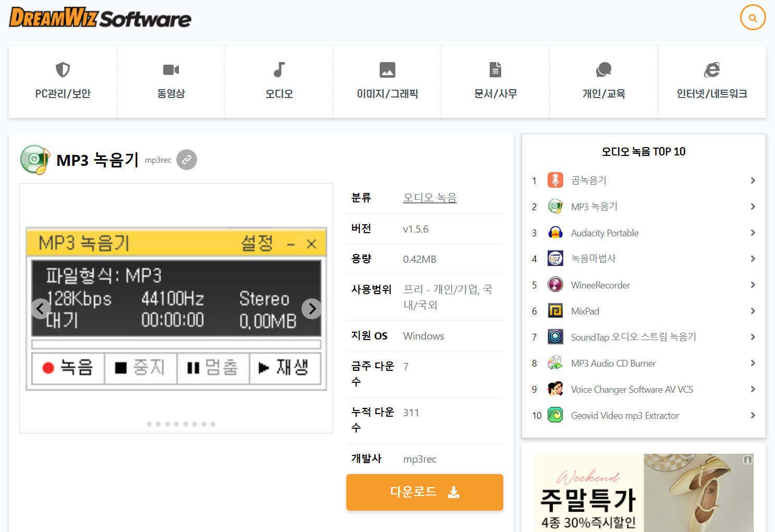Expand Geovid Video mp3 Extractor row chevron

coord(753,415)
